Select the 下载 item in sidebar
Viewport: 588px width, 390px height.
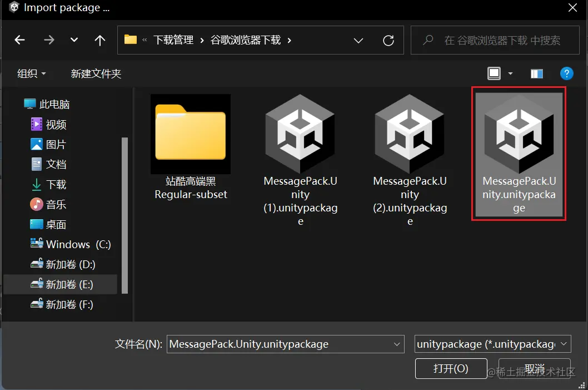pyautogui.click(x=55, y=184)
